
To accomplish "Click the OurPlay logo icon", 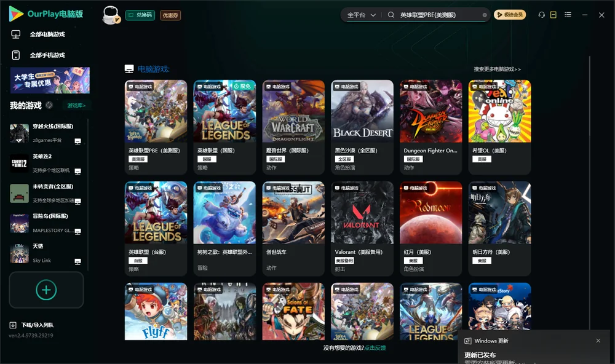I will pos(16,14).
